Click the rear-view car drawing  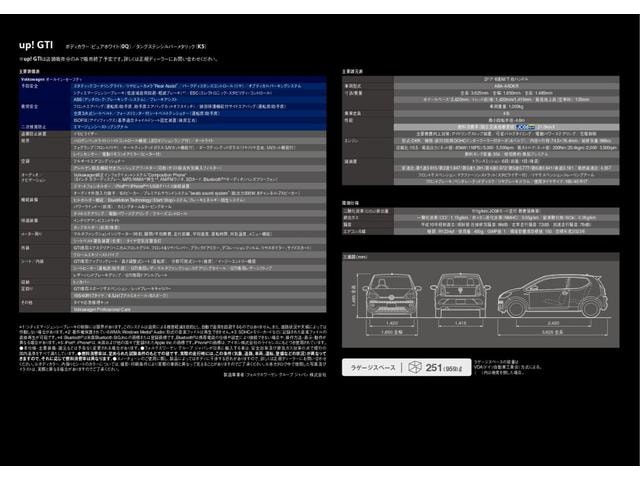[x=460, y=296]
